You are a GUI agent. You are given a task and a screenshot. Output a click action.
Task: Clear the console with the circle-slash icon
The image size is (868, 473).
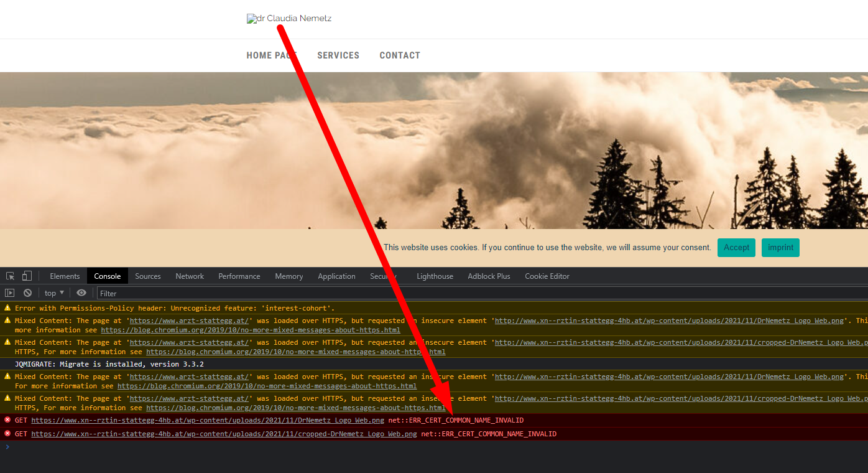coord(27,293)
